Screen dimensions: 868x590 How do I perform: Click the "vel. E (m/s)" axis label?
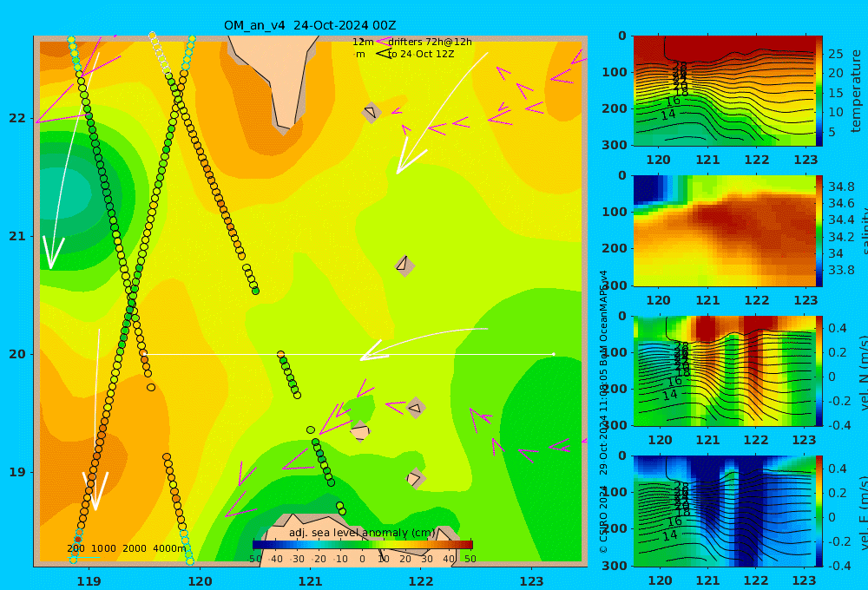click(863, 512)
